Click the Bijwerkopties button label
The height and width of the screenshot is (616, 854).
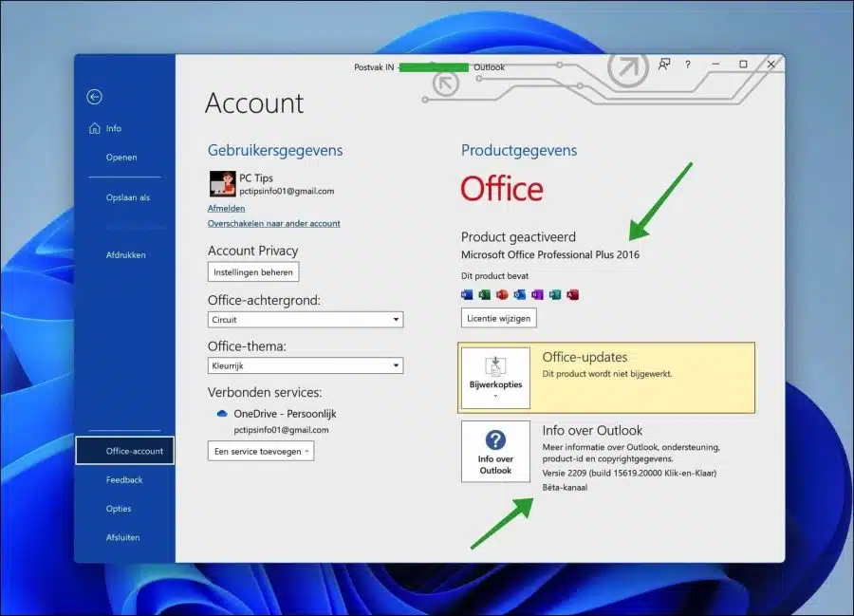pos(495,384)
